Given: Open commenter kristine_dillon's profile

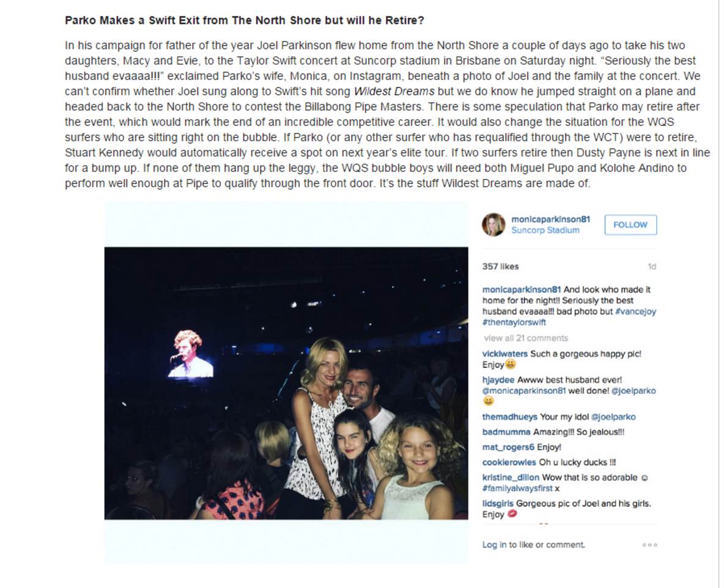Looking at the screenshot, I should (x=511, y=477).
